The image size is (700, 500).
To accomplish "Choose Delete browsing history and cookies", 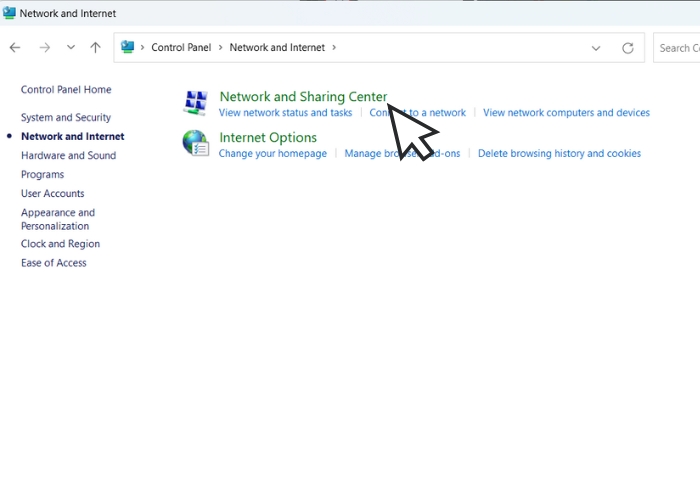I will tap(559, 154).
